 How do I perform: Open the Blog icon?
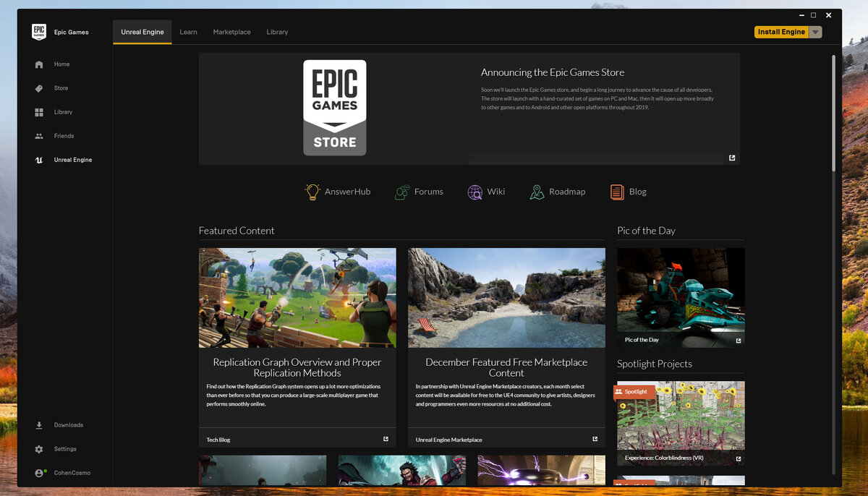[616, 191]
